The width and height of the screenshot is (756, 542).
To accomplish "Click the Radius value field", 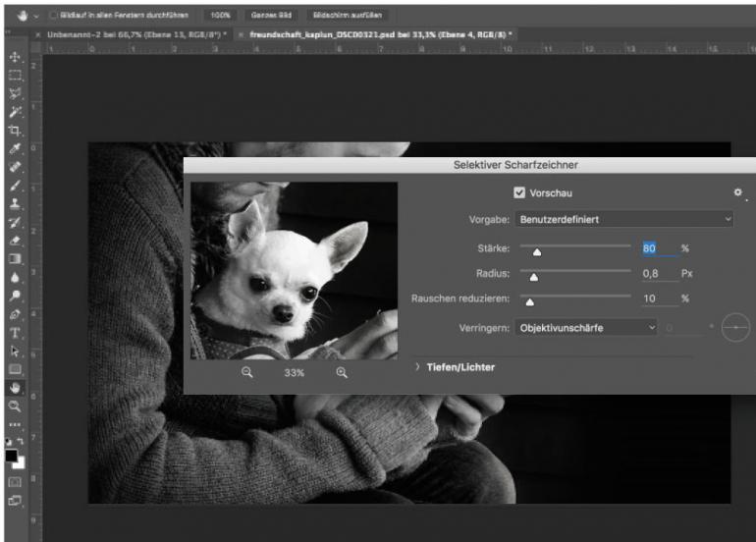I will [659, 273].
